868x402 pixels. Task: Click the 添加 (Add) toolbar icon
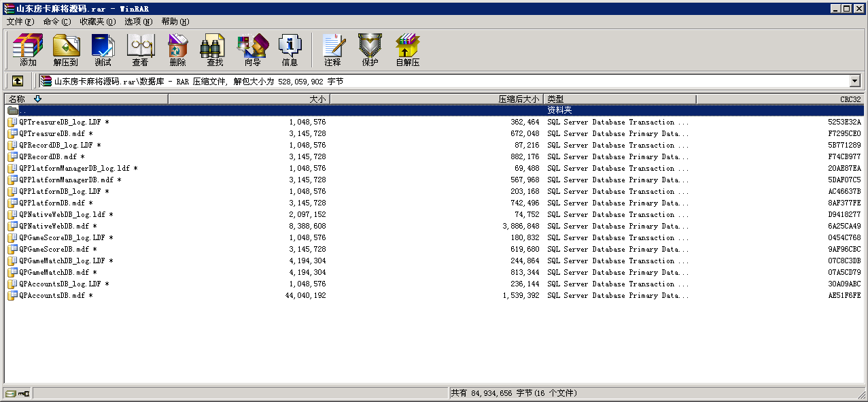pos(28,50)
